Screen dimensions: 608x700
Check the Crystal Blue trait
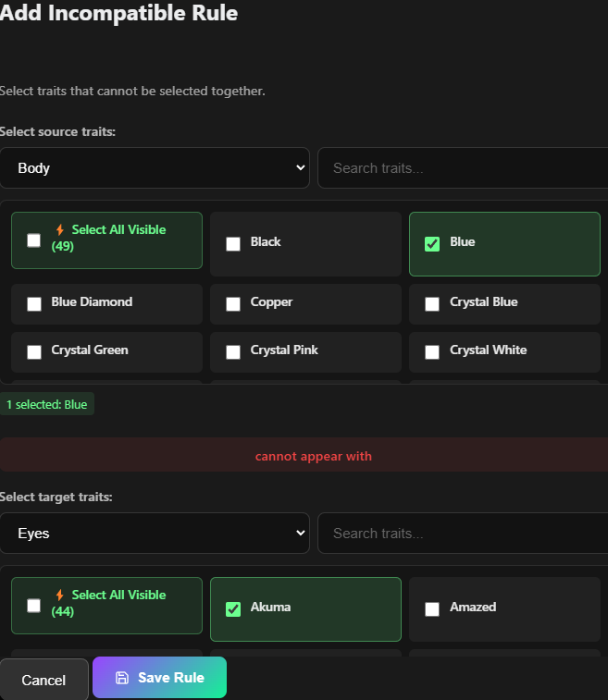point(432,303)
